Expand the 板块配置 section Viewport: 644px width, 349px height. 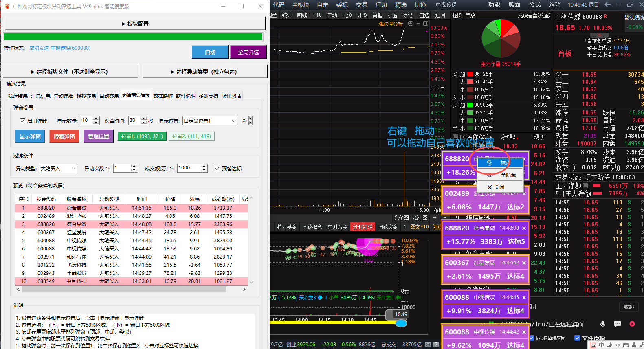[135, 24]
